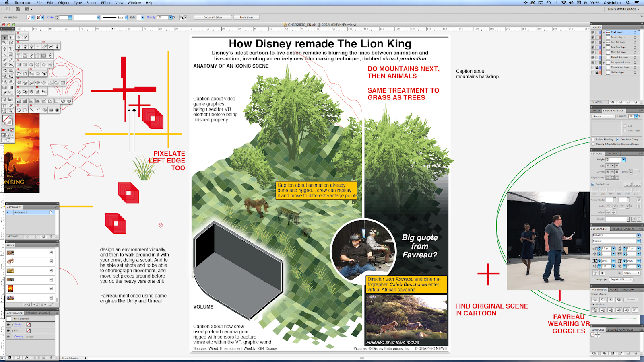This screenshot has width=644, height=362.
Task: Open the Sharp anti-aliasing dropdown
Action: coord(632,273)
